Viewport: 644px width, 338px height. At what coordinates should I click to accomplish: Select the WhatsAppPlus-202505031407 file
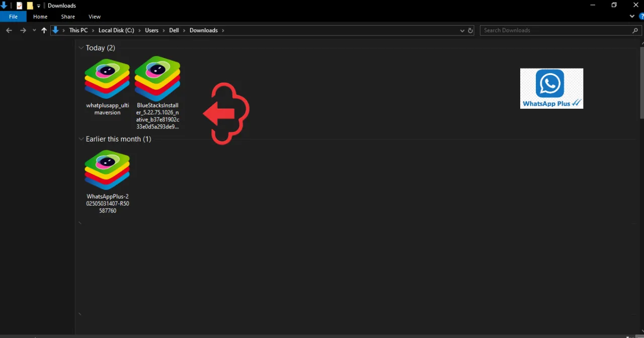coord(107,182)
